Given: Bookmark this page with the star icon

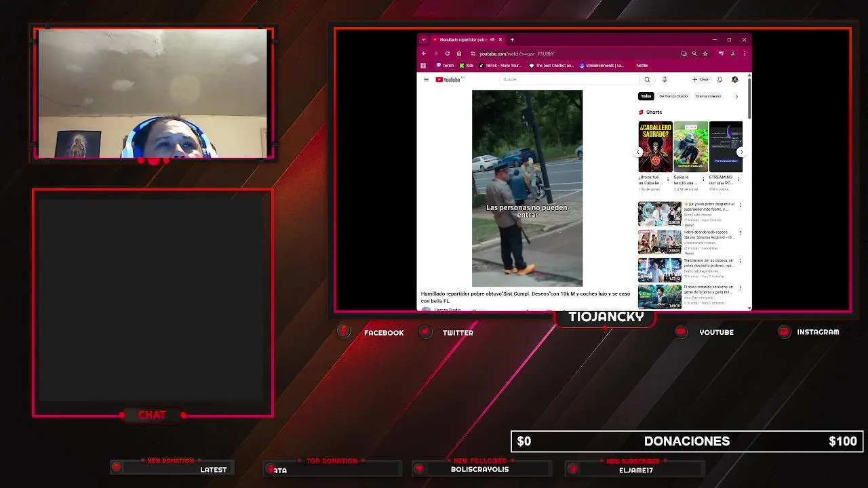Looking at the screenshot, I should [705, 54].
